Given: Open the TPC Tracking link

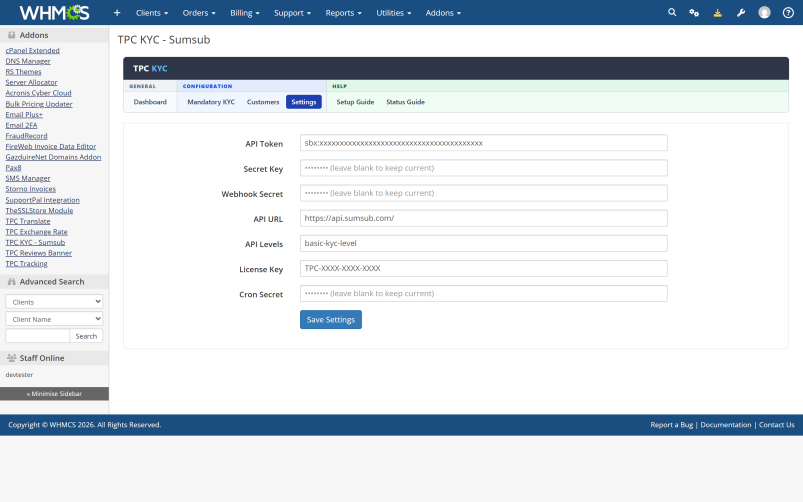Looking at the screenshot, I should click(x=27, y=263).
